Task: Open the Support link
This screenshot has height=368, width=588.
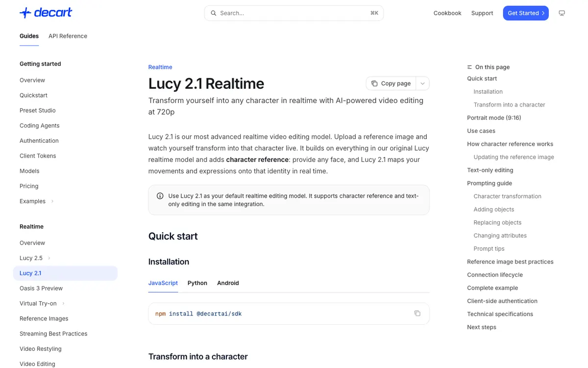Action: pos(482,13)
